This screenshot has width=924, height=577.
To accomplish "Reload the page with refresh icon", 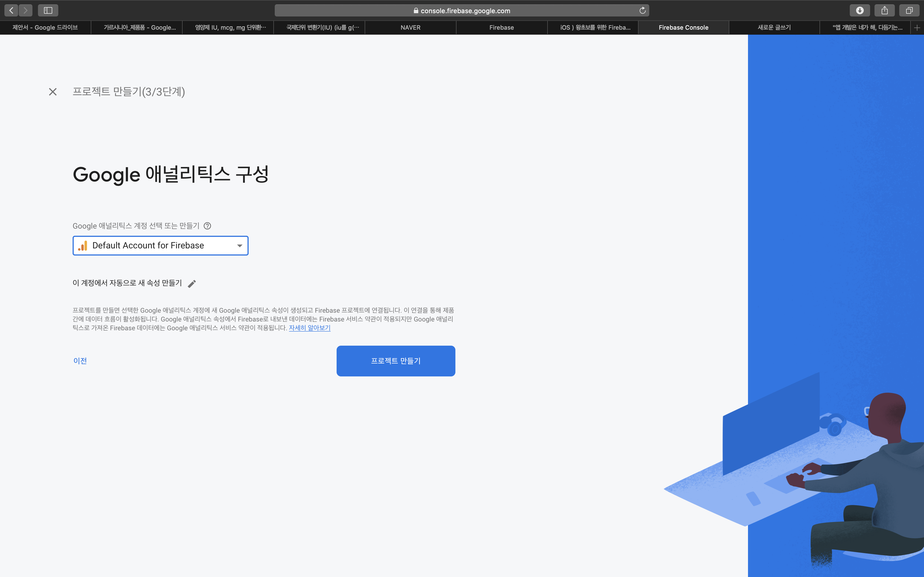I will 643,10.
